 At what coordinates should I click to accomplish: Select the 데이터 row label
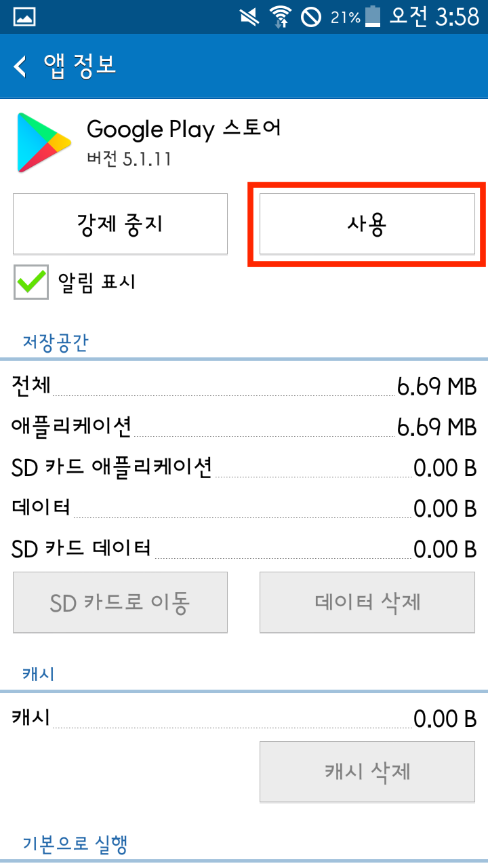[41, 507]
